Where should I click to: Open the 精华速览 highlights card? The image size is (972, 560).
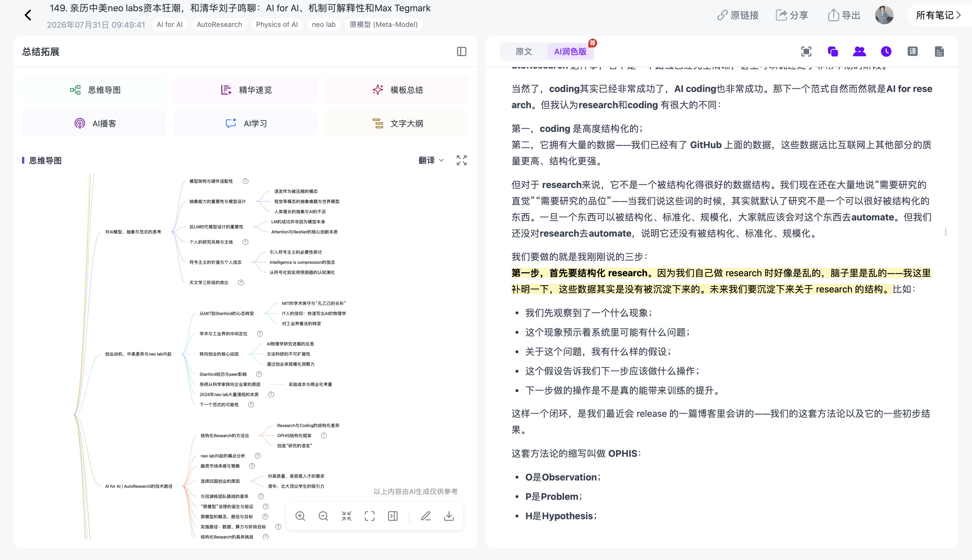(245, 90)
